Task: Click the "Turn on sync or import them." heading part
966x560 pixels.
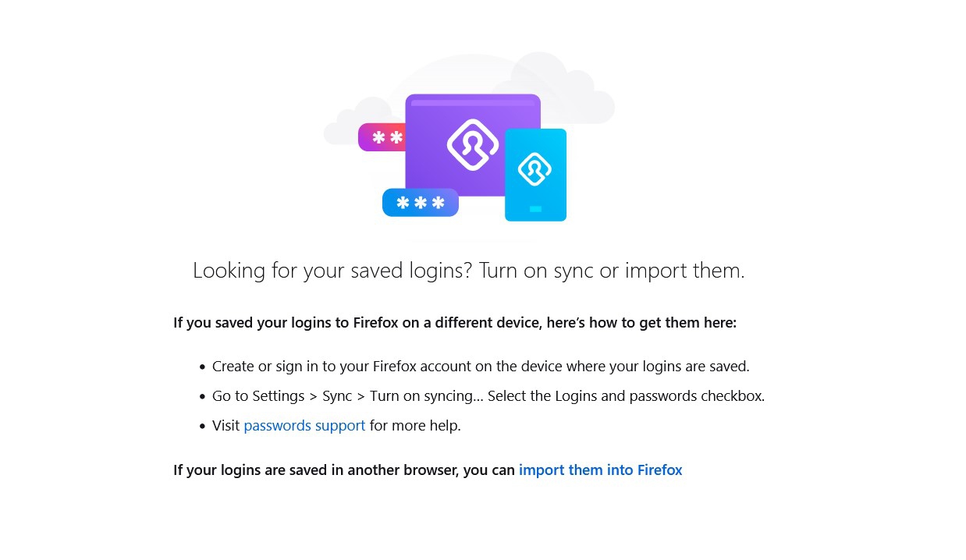Action: pos(611,271)
